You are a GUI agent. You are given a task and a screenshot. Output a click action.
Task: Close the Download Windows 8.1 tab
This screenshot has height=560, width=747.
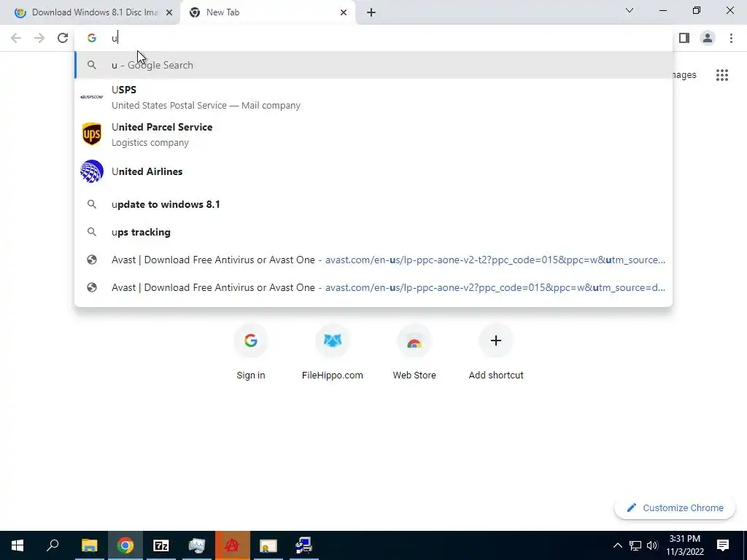click(x=169, y=12)
